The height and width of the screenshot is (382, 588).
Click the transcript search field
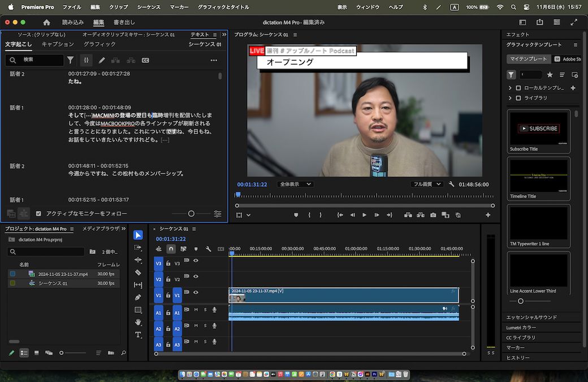pos(34,60)
